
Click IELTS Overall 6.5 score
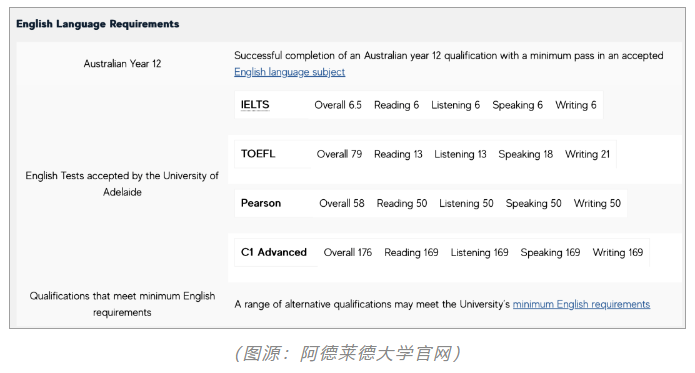(338, 105)
